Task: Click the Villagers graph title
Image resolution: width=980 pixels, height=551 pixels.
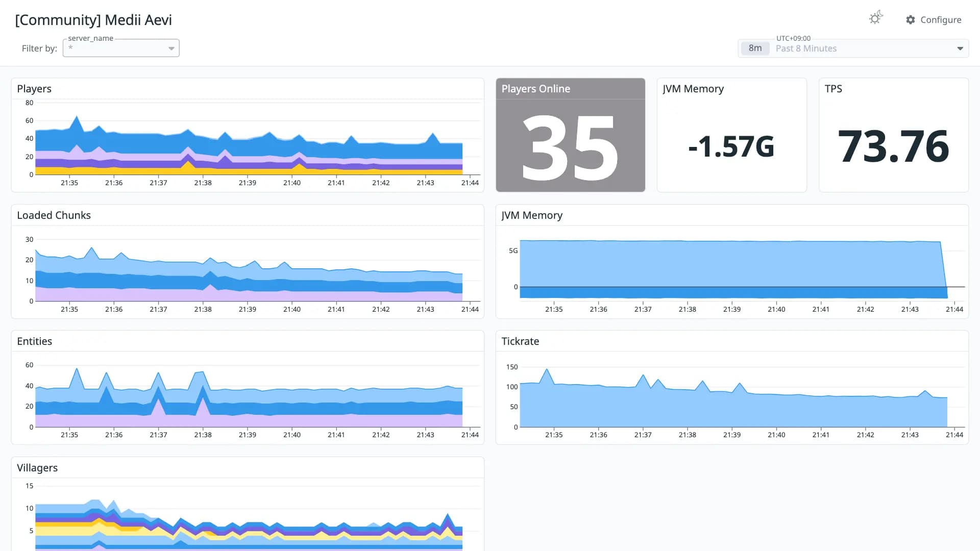Action: pos(37,468)
